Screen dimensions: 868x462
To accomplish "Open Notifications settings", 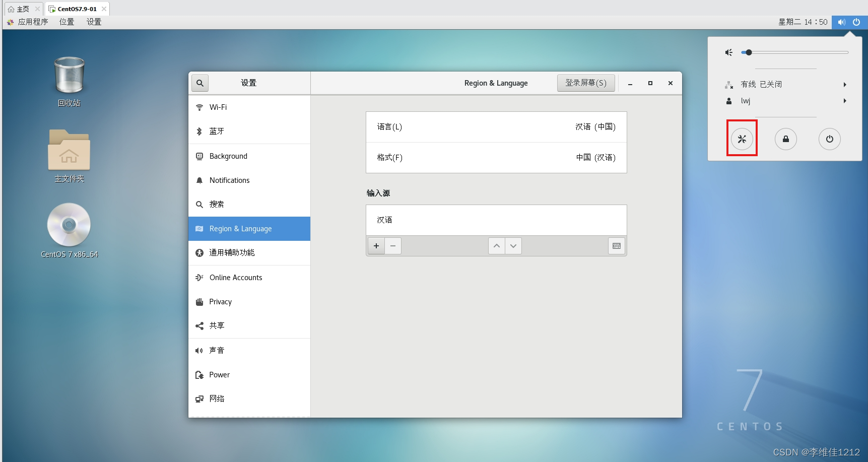I will pos(229,180).
